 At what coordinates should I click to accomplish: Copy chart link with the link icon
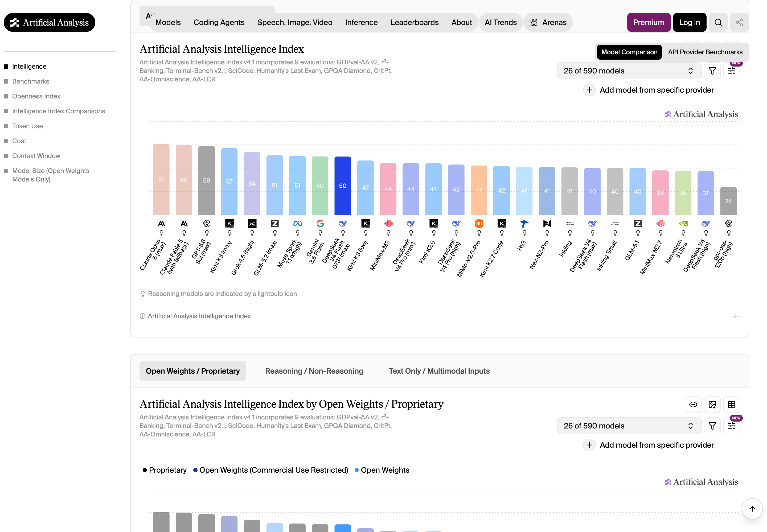tap(693, 404)
